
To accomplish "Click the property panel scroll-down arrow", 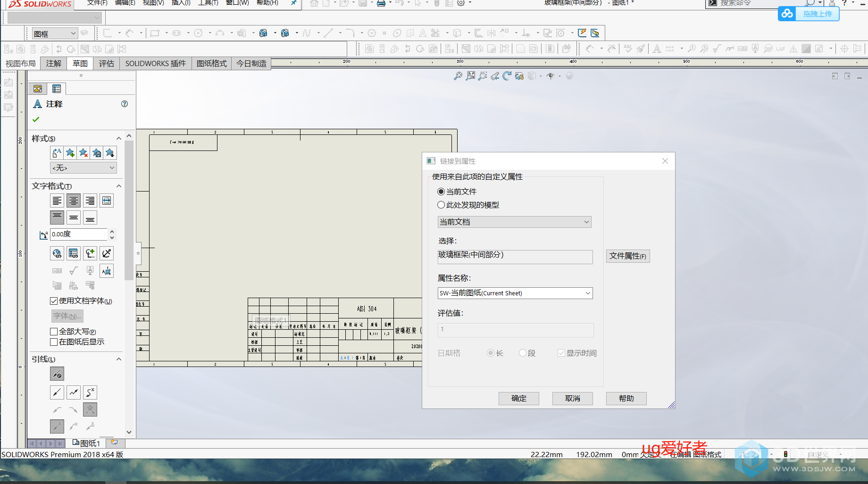I will (x=129, y=432).
